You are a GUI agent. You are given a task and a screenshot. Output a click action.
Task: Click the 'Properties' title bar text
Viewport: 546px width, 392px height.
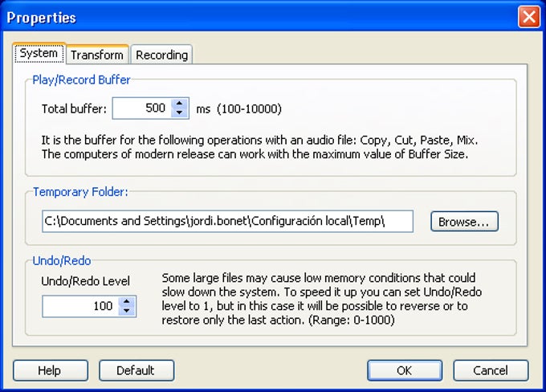click(x=41, y=18)
